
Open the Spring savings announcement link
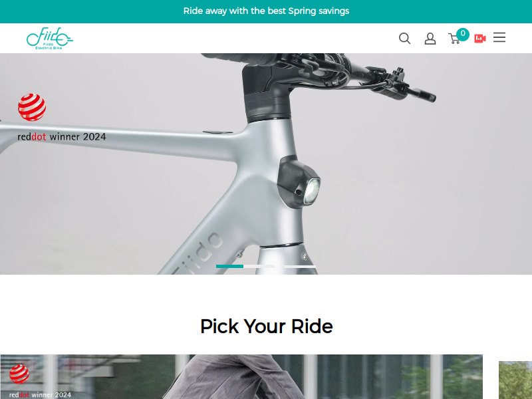266,11
